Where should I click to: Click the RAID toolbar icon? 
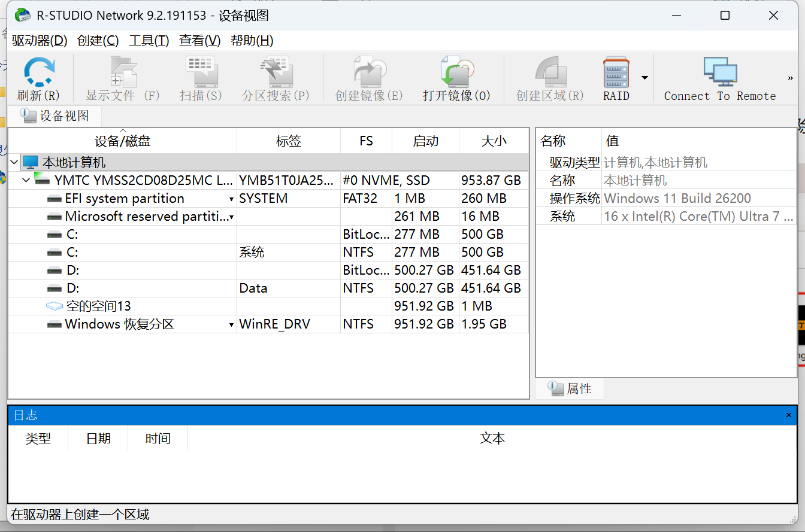point(616,72)
